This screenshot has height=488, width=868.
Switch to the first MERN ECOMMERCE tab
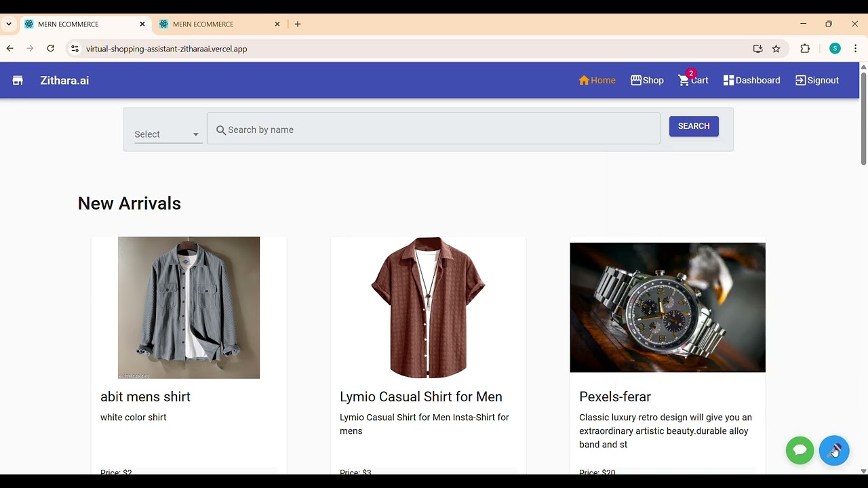pyautogui.click(x=85, y=24)
